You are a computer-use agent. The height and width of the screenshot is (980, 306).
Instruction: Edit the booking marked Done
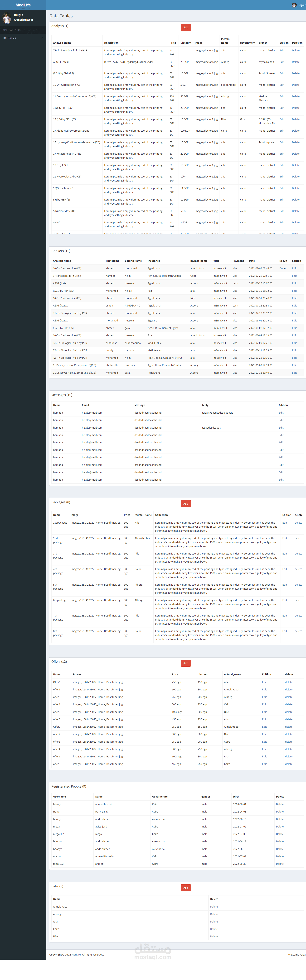click(x=294, y=269)
